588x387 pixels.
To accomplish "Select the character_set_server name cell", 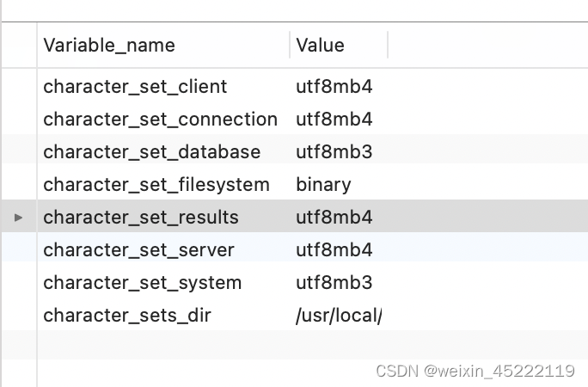I will [138, 250].
